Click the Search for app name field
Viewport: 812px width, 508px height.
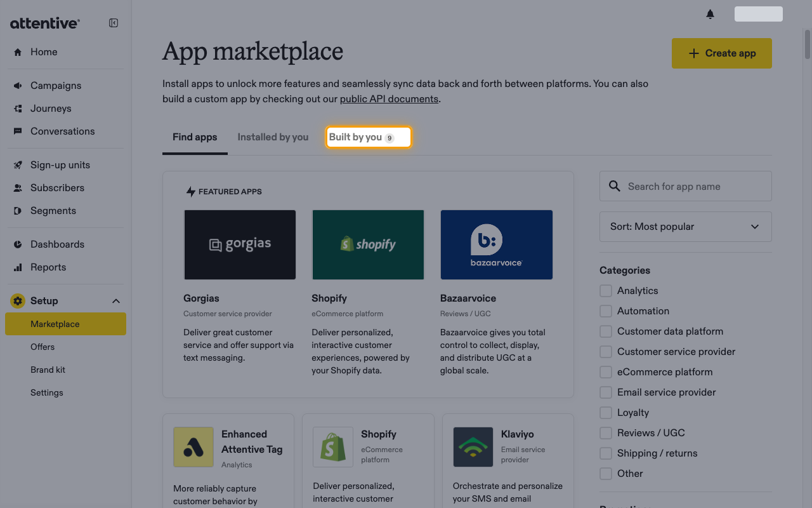[685, 186]
